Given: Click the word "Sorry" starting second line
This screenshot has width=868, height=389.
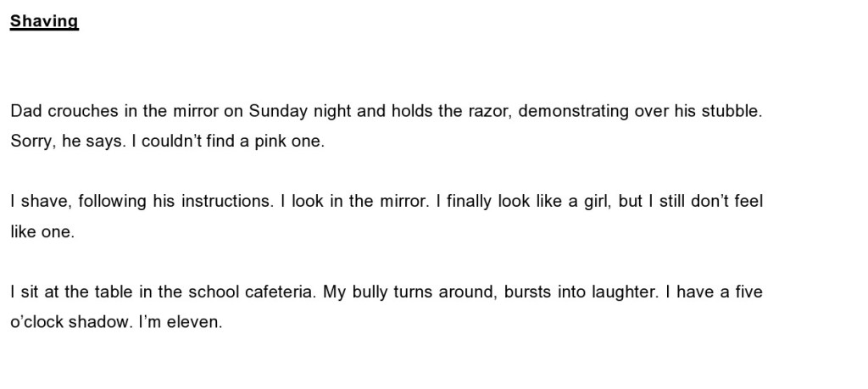Looking at the screenshot, I should [32, 142].
